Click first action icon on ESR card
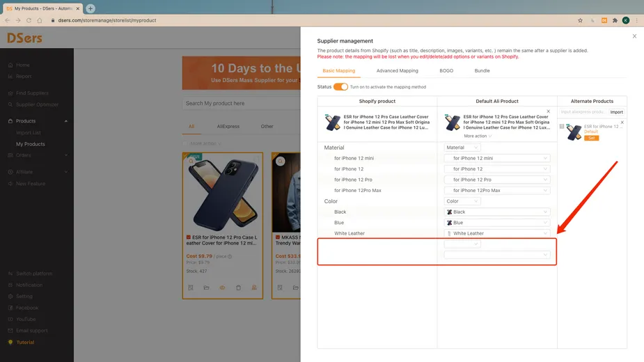The width and height of the screenshot is (644, 362). click(191, 288)
